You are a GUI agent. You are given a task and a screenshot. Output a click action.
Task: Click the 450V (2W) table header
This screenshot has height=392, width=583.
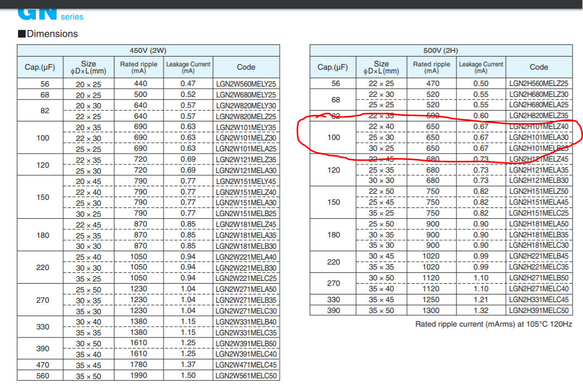[148, 51]
